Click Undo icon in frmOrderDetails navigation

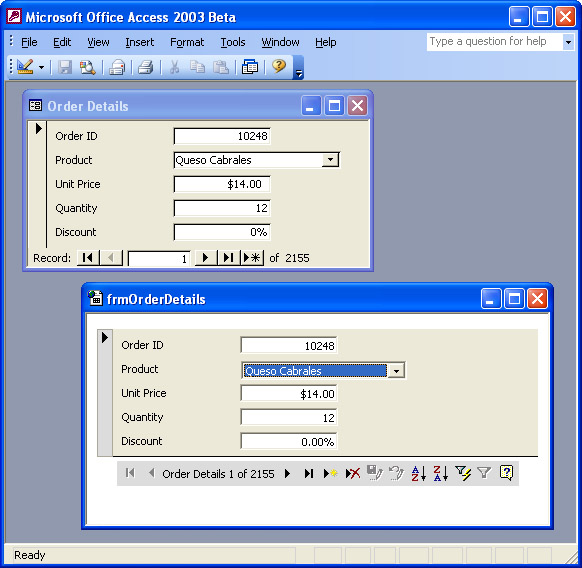tap(396, 473)
